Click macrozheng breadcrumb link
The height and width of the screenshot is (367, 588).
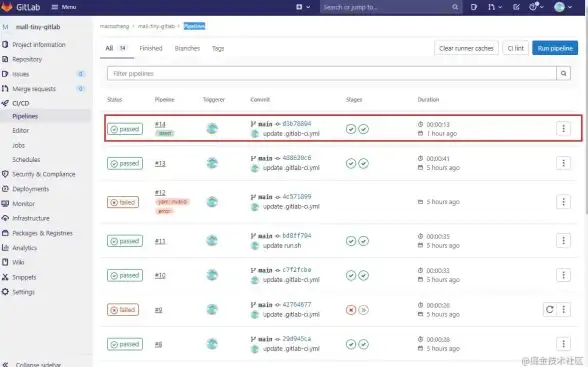114,26
